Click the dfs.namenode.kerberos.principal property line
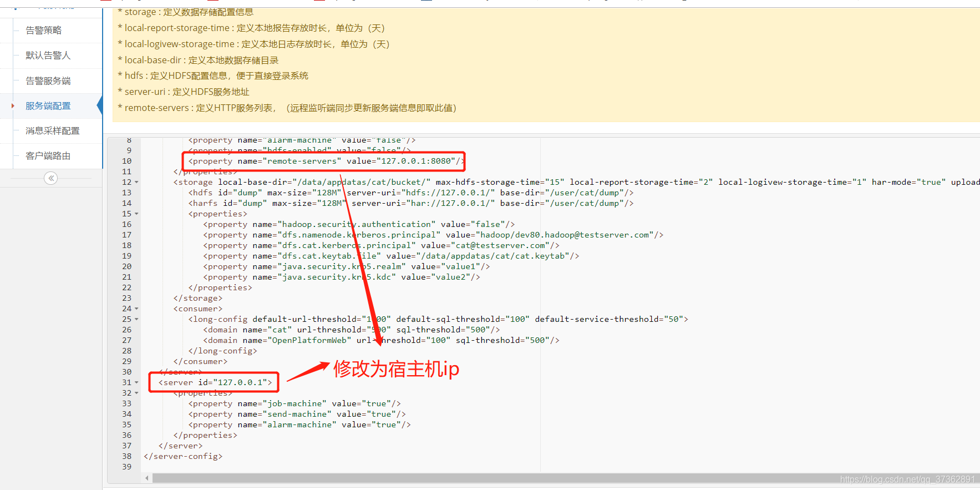This screenshot has height=490, width=980. click(433, 235)
